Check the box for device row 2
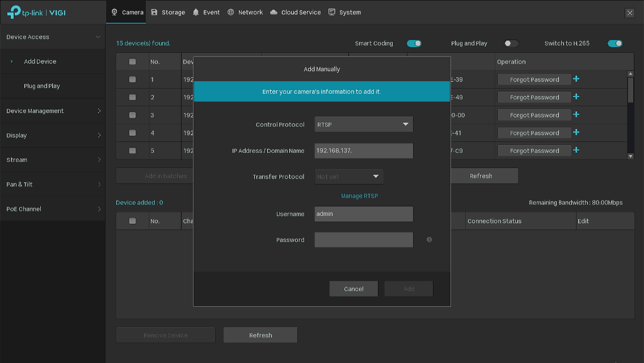The image size is (644, 363). click(132, 97)
